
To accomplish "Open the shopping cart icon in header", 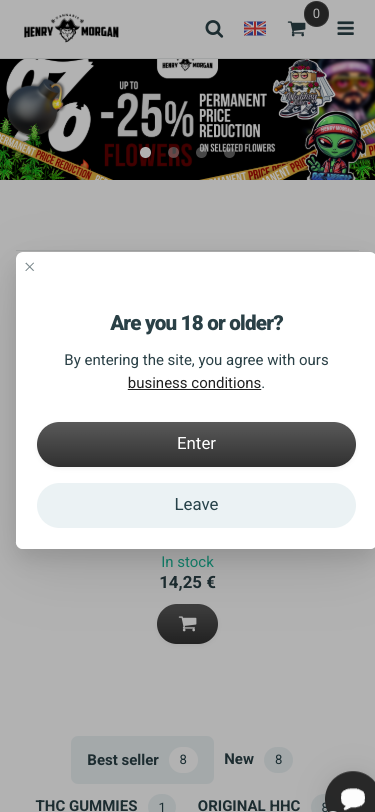I will [x=297, y=29].
